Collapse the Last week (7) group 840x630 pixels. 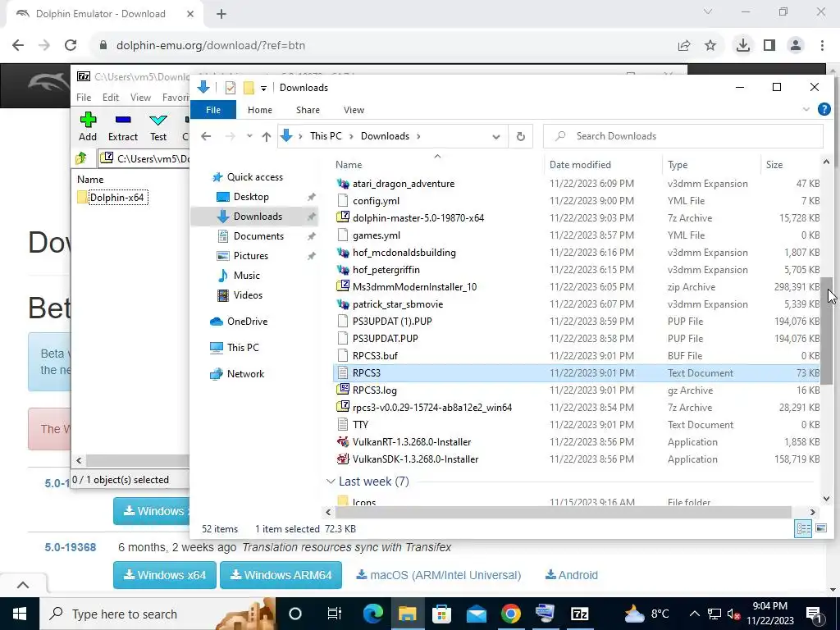coord(331,482)
